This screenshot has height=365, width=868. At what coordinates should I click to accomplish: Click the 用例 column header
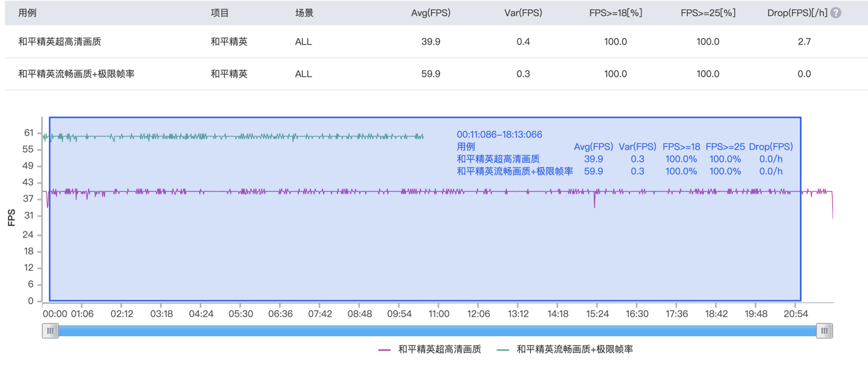[27, 13]
